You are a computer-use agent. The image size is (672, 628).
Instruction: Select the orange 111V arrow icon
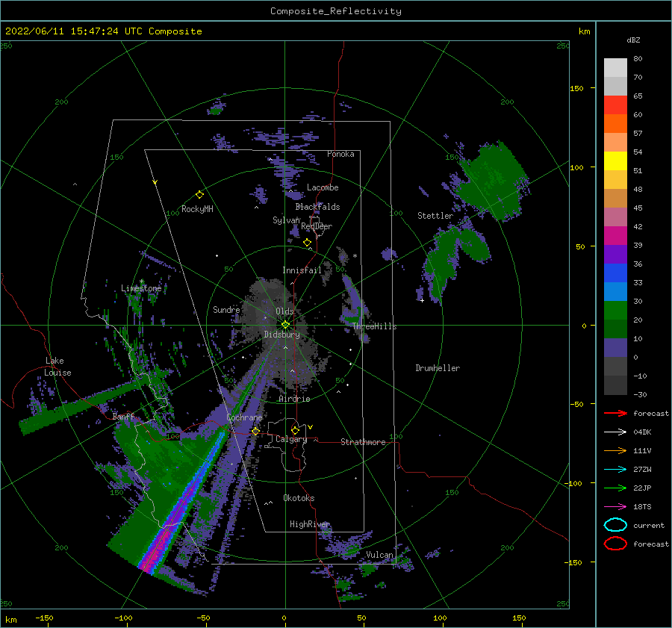615,450
